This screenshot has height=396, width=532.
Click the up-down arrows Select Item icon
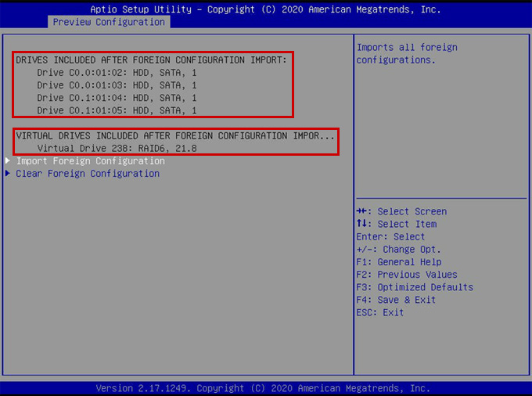tap(363, 225)
